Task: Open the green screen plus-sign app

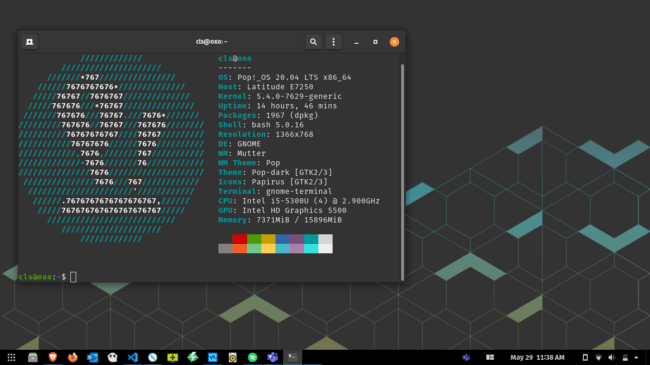Action: [x=172, y=357]
